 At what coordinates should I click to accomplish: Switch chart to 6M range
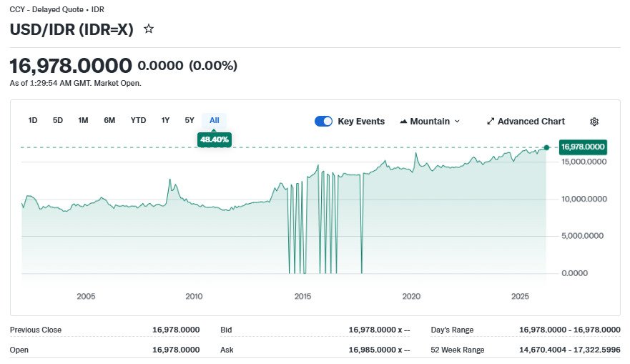[x=109, y=120]
